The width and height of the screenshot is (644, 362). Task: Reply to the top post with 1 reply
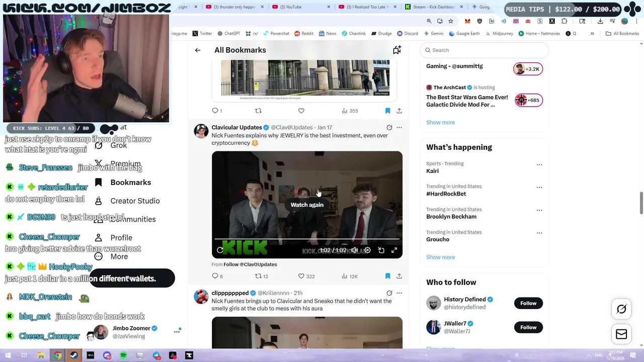click(217, 111)
